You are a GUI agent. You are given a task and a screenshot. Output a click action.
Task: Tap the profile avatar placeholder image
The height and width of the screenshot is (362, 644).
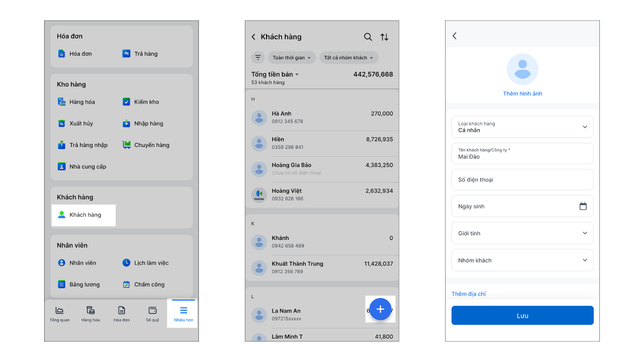[522, 69]
